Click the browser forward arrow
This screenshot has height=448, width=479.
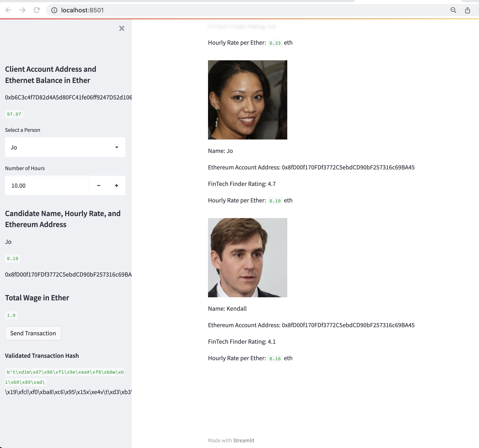point(23,10)
